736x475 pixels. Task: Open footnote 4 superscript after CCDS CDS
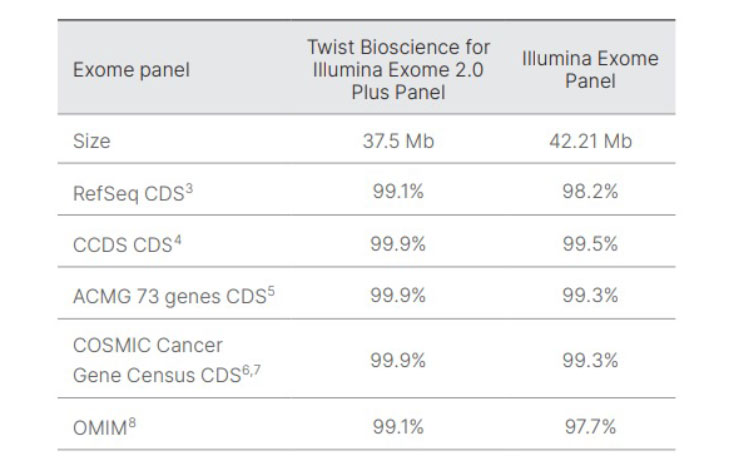[177, 242]
